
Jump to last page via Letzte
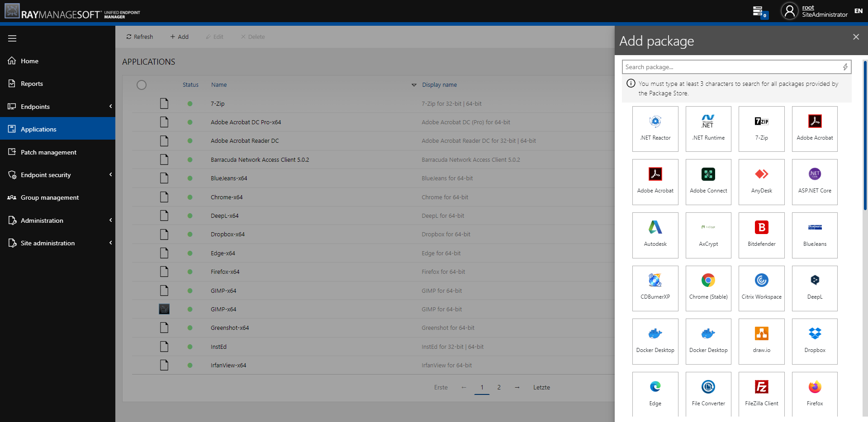click(541, 387)
